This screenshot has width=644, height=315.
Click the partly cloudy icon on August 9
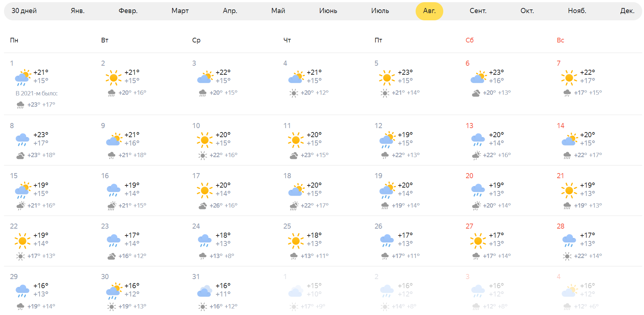(114, 139)
